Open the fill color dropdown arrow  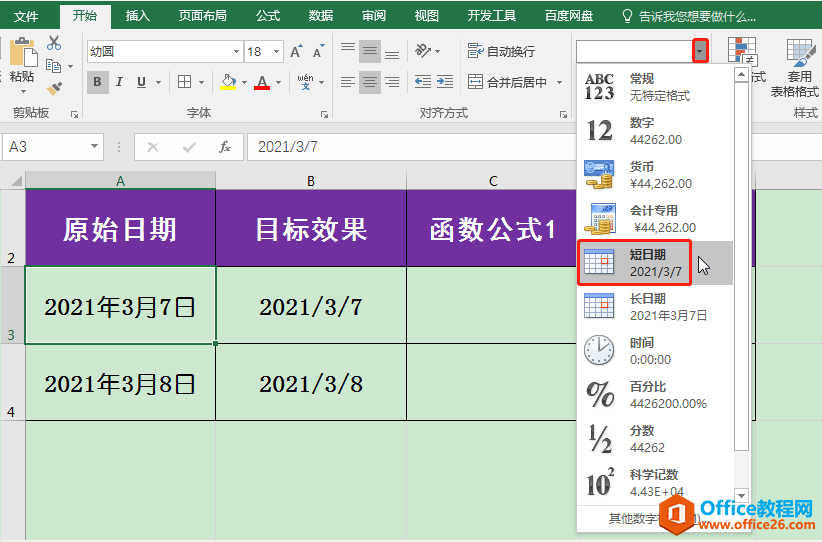[x=244, y=82]
